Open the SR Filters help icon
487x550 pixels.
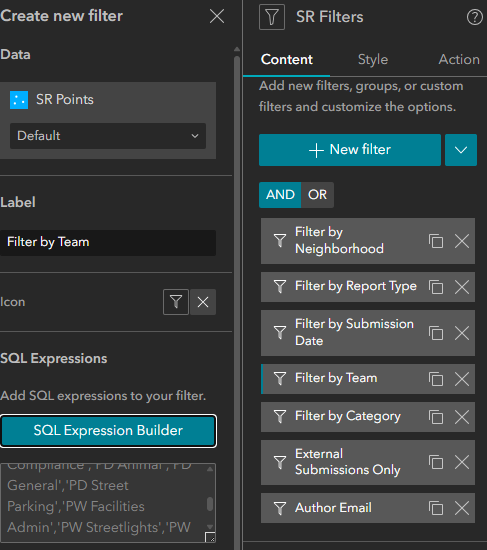pyautogui.click(x=474, y=17)
